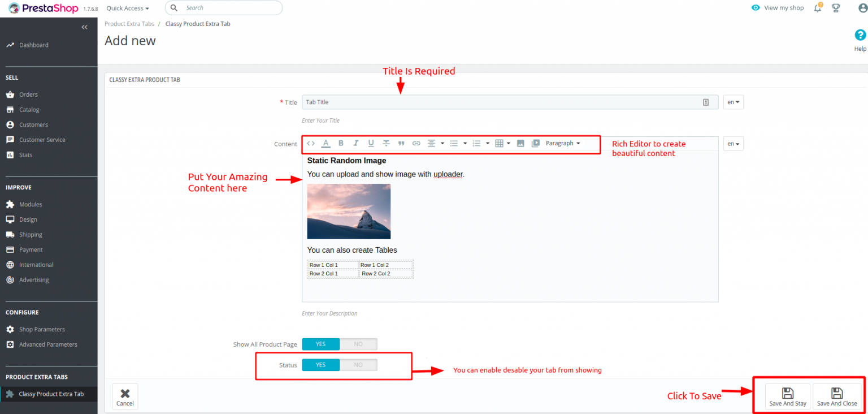Screen dimensions: 868x414
Task: Expand the Quick Access menu
Action: point(127,8)
